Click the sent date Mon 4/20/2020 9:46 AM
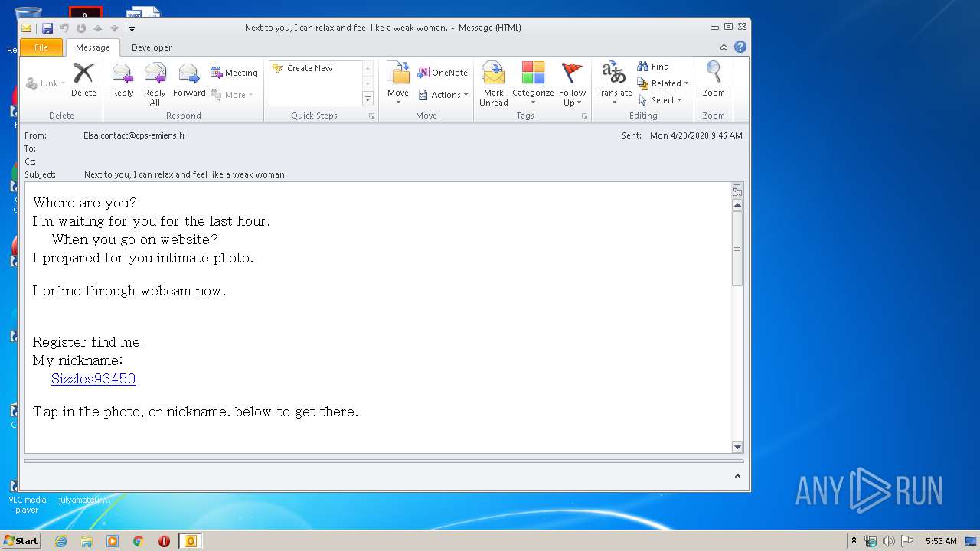 pos(696,135)
